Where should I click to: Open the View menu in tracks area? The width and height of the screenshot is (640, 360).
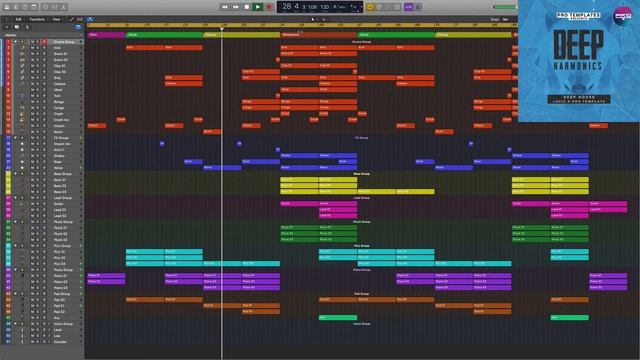coord(56,19)
